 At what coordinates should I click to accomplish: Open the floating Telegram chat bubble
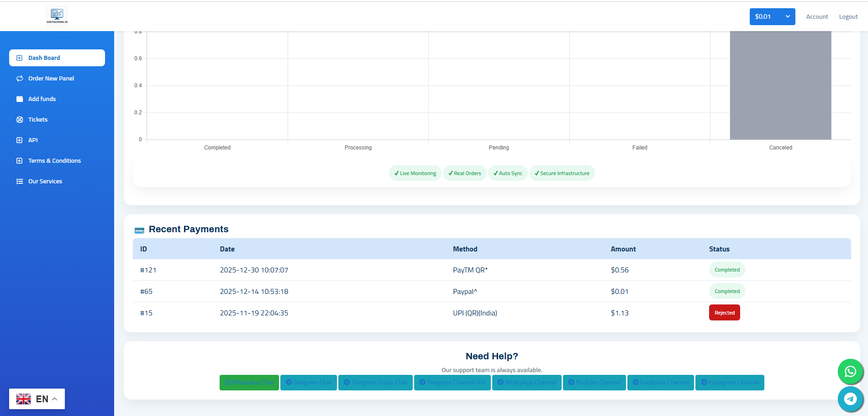(850, 399)
